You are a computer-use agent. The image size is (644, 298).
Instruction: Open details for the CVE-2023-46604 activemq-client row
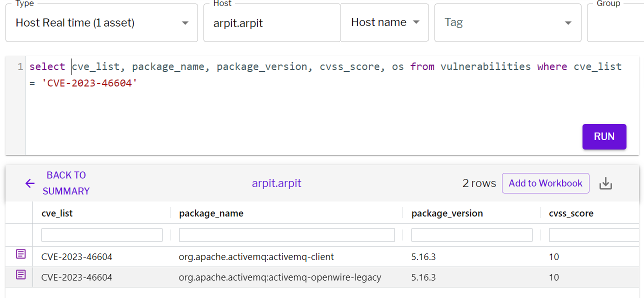point(19,254)
